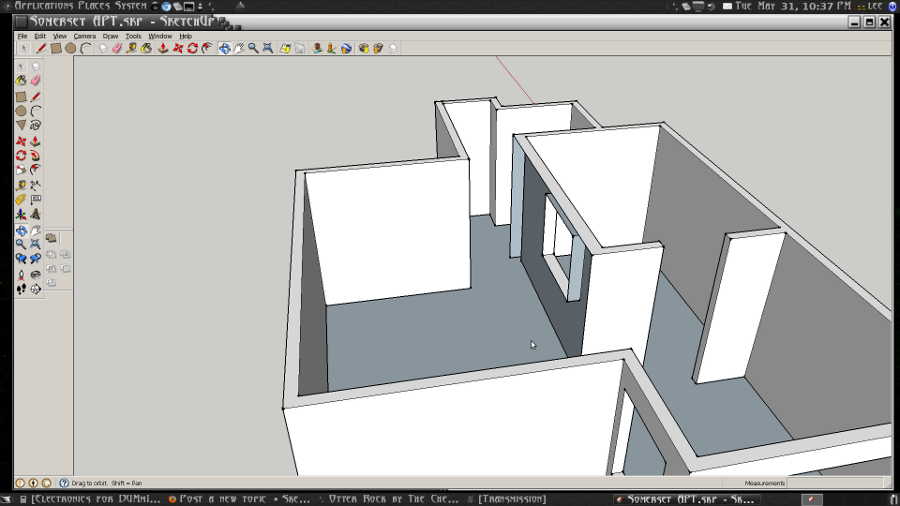Screen dimensions: 900x506
Task: Click the 3D Text tool icon
Action: pos(36,214)
